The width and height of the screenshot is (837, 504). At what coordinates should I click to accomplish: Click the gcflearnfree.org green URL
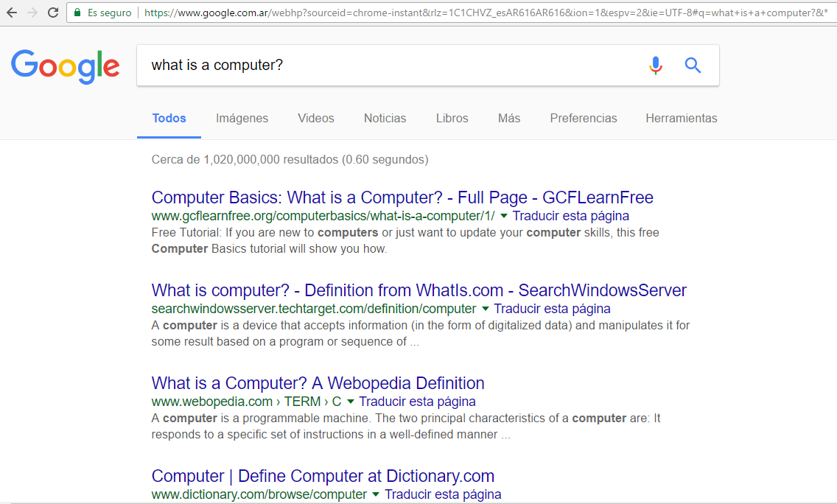click(323, 216)
